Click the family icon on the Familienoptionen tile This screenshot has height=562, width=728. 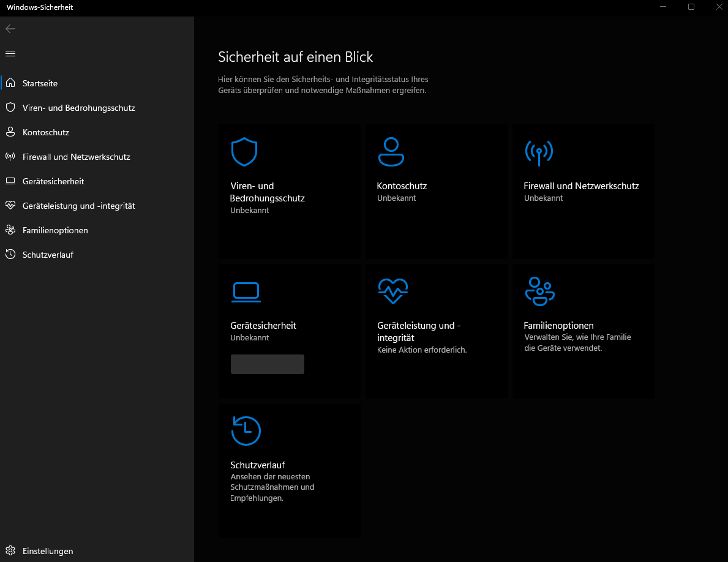pos(539,291)
